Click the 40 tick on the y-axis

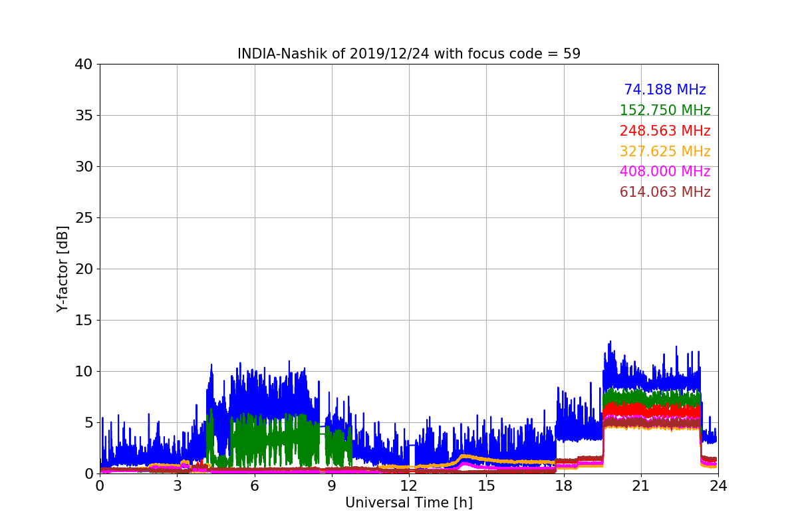(x=84, y=65)
